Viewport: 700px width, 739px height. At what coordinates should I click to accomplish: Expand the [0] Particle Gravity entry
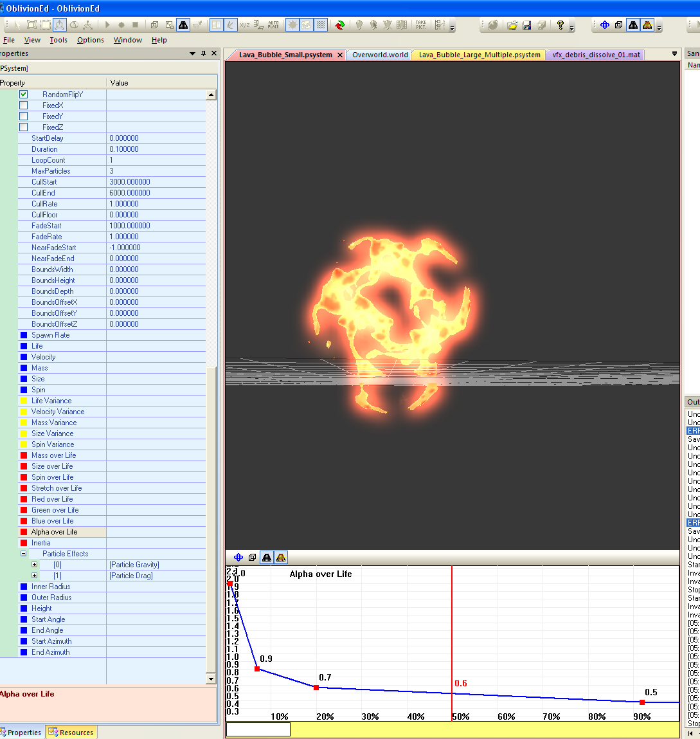[x=34, y=565]
